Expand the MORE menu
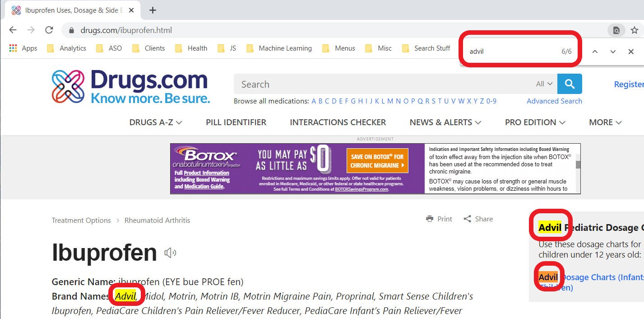The image size is (644, 319). pos(605,122)
